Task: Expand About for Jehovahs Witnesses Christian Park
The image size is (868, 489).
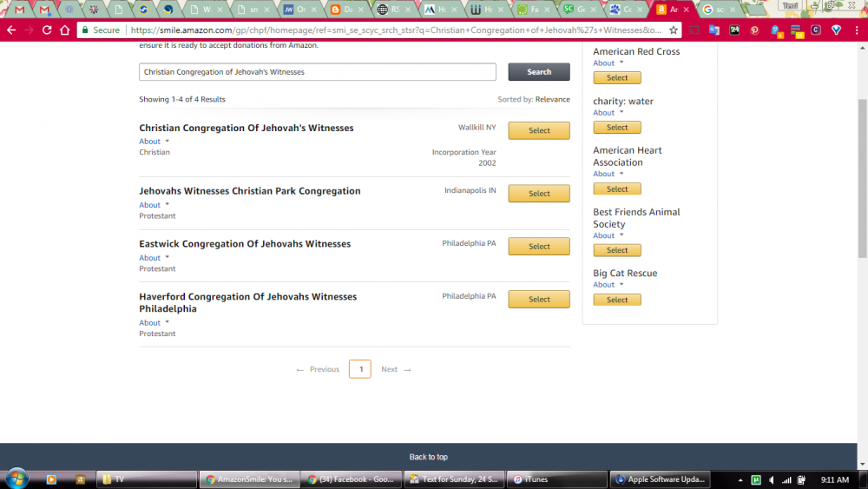Action: click(154, 205)
